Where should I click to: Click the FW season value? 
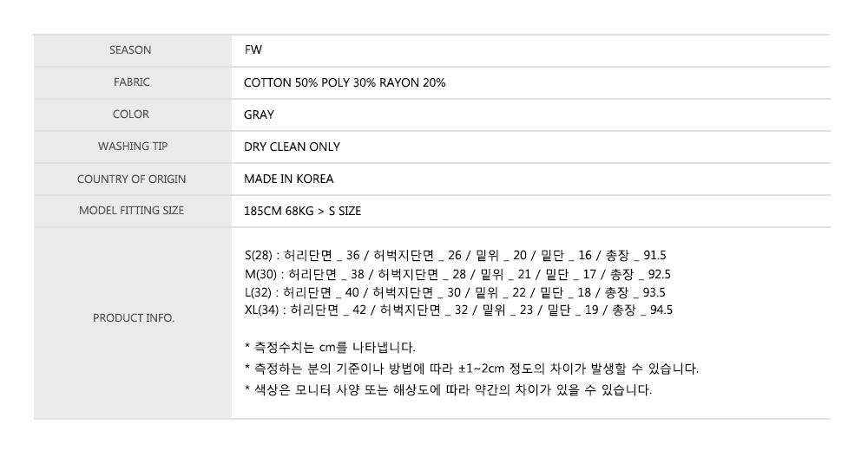(253, 50)
